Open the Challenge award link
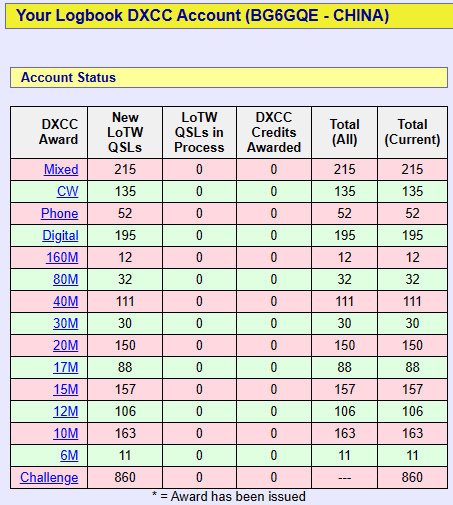 point(49,477)
